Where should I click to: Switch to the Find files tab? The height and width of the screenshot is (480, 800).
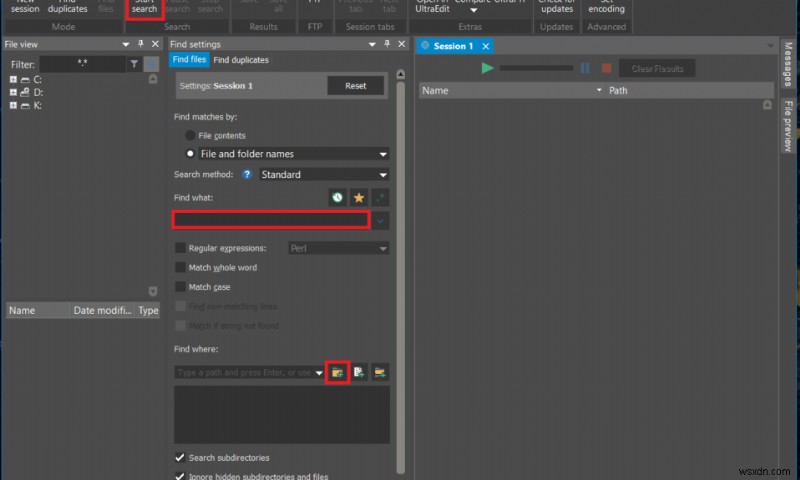(x=189, y=59)
